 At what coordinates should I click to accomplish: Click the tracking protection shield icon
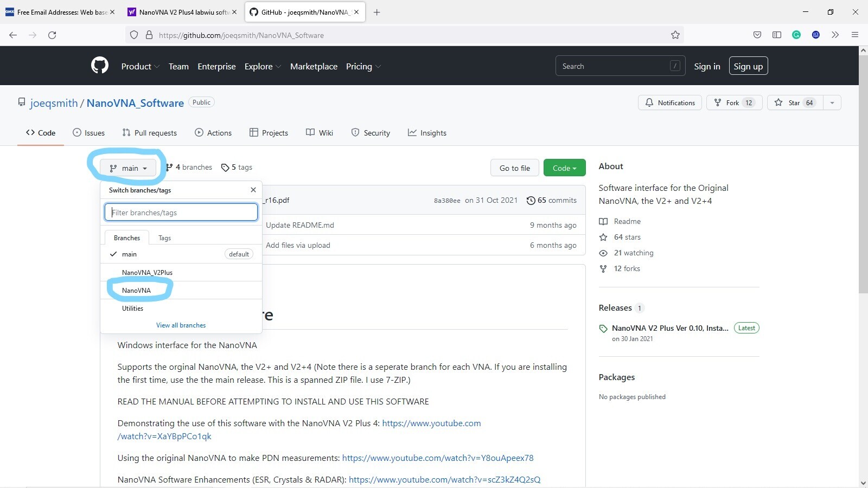pyautogui.click(x=134, y=35)
